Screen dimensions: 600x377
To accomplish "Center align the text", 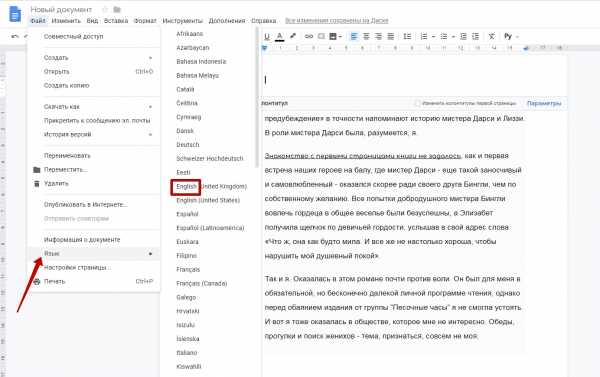I will (366, 36).
